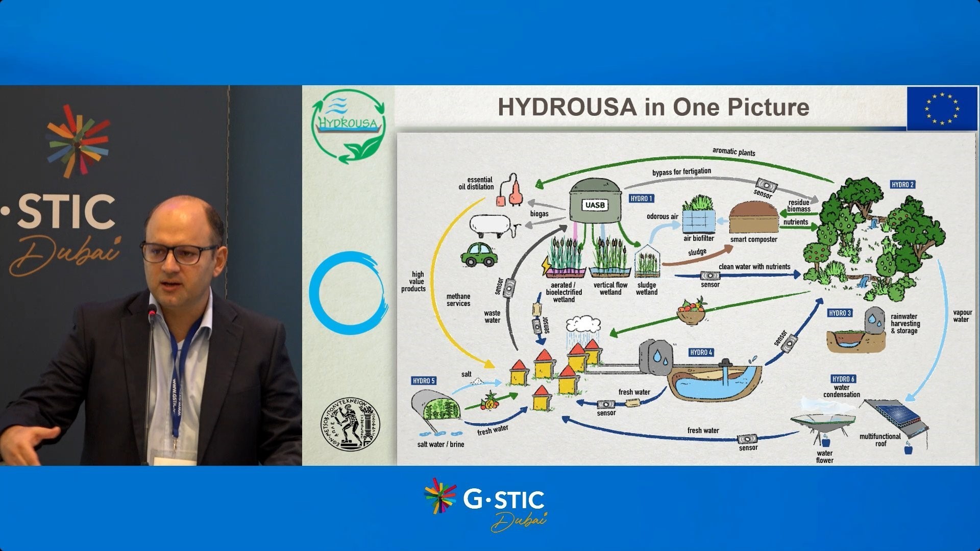Screen dimensions: 980x551
Task: Select the HYDRO 5 label
Action: (424, 381)
